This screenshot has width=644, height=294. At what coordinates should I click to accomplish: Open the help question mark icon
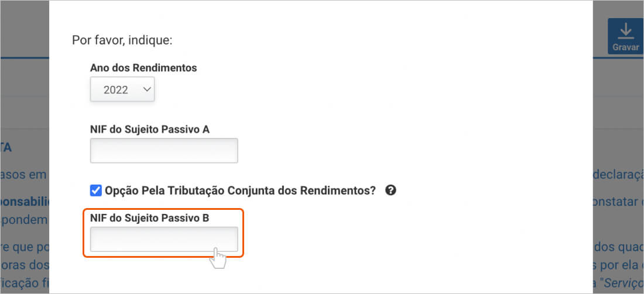click(391, 190)
